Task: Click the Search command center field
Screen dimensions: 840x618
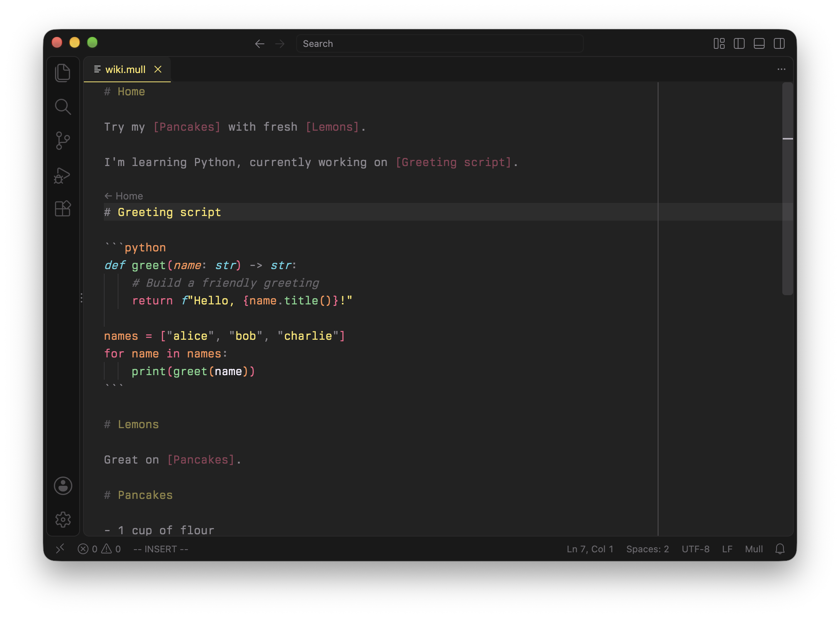Action: (440, 44)
